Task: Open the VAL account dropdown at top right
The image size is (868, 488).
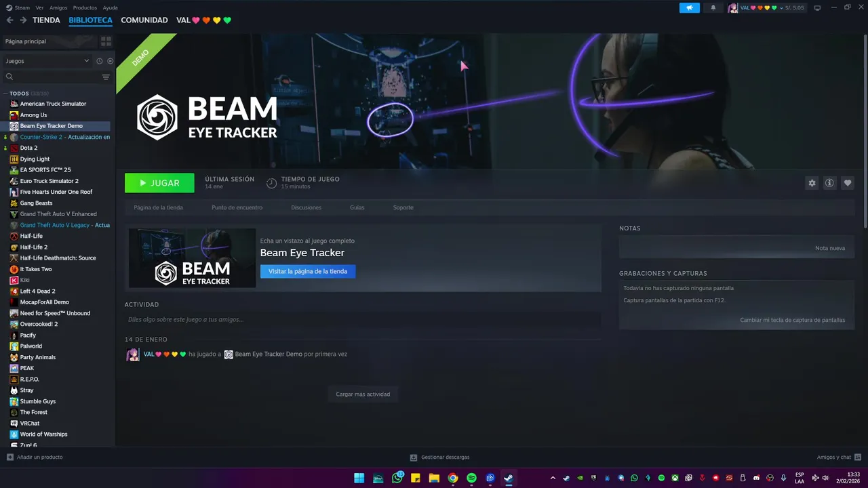Action: coord(766,8)
